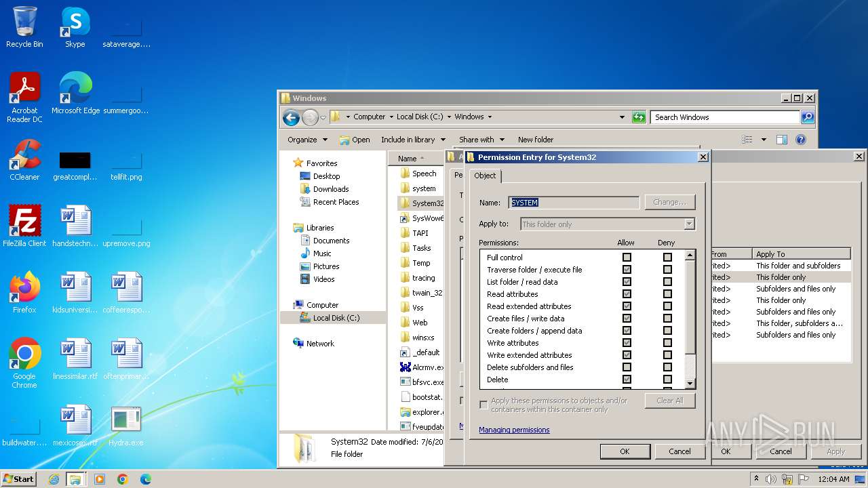The height and width of the screenshot is (488, 868).
Task: Click the Back arrow in Windows explorer
Action: pyautogui.click(x=291, y=117)
